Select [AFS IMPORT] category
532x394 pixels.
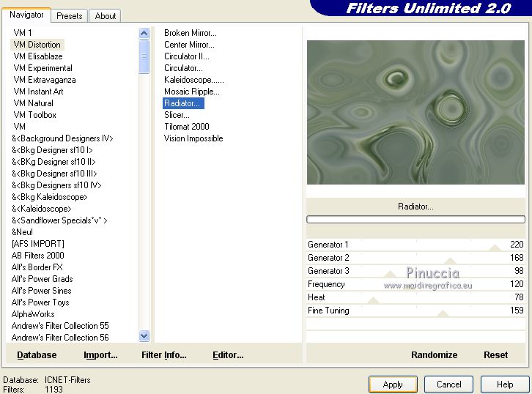[x=37, y=244]
